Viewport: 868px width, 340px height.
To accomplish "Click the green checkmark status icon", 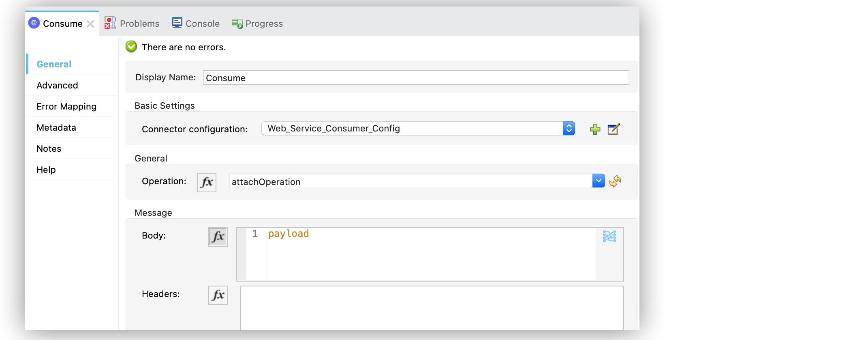I will 131,47.
